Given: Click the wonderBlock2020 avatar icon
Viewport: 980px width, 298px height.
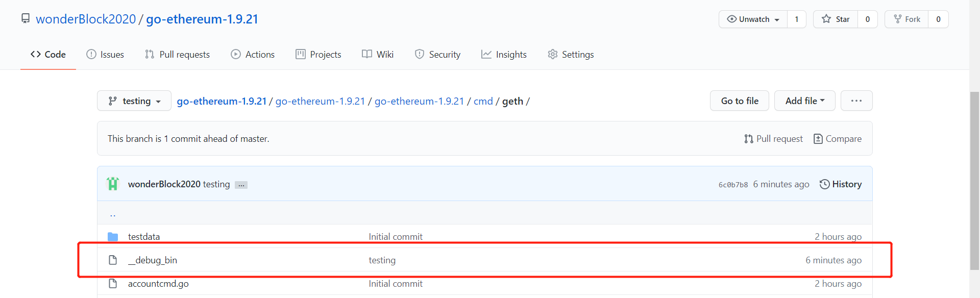Looking at the screenshot, I should 113,184.
